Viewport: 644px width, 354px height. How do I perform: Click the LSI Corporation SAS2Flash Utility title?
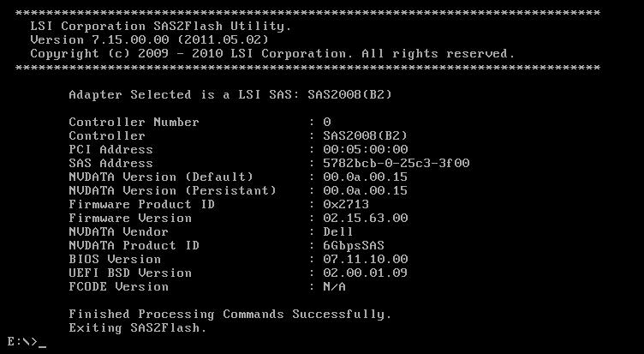point(161,27)
